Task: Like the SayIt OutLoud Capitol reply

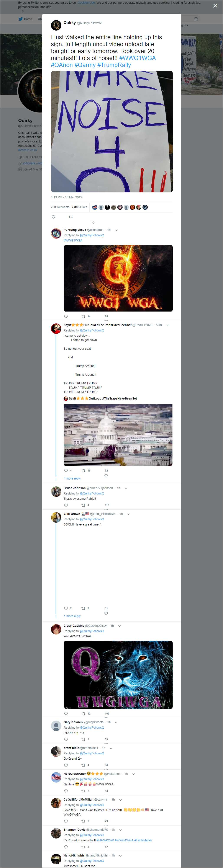Action: 106,476
